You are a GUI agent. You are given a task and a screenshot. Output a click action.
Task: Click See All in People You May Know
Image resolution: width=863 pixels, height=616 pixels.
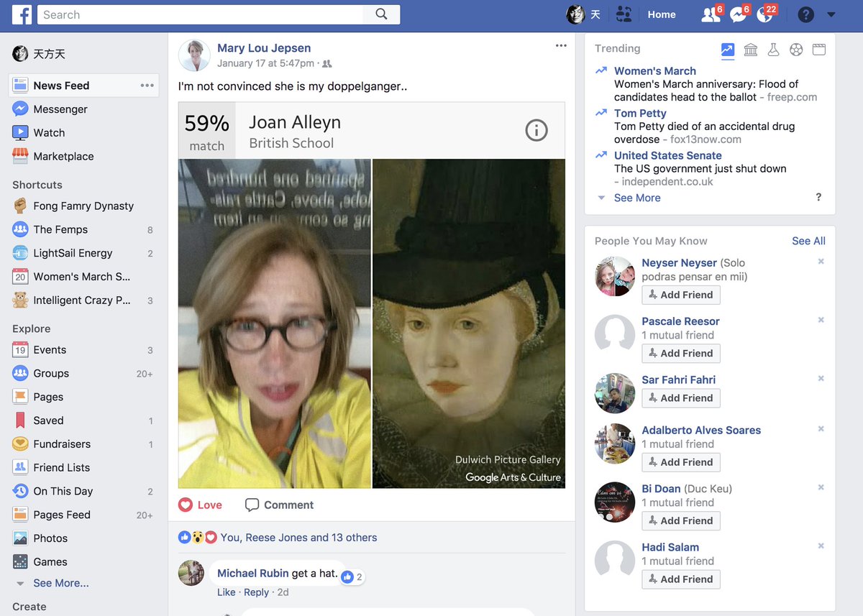point(808,241)
